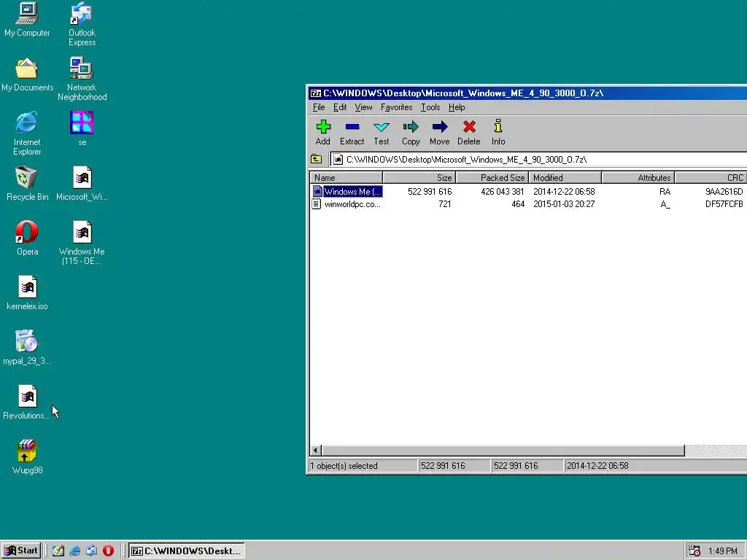This screenshot has width=747, height=560.
Task: Go up one folder with the parent folder icon
Action: click(x=317, y=159)
